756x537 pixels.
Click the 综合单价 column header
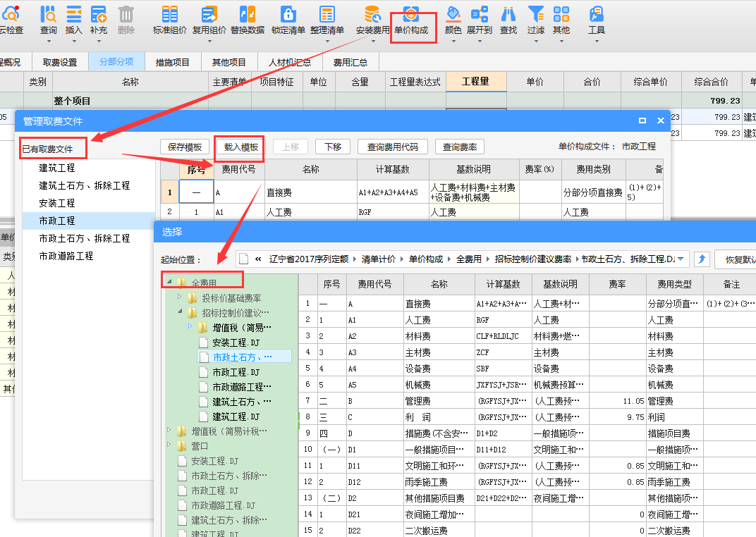click(x=650, y=82)
